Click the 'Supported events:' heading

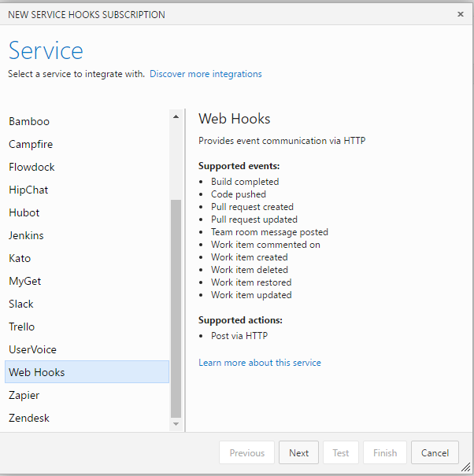pos(239,166)
